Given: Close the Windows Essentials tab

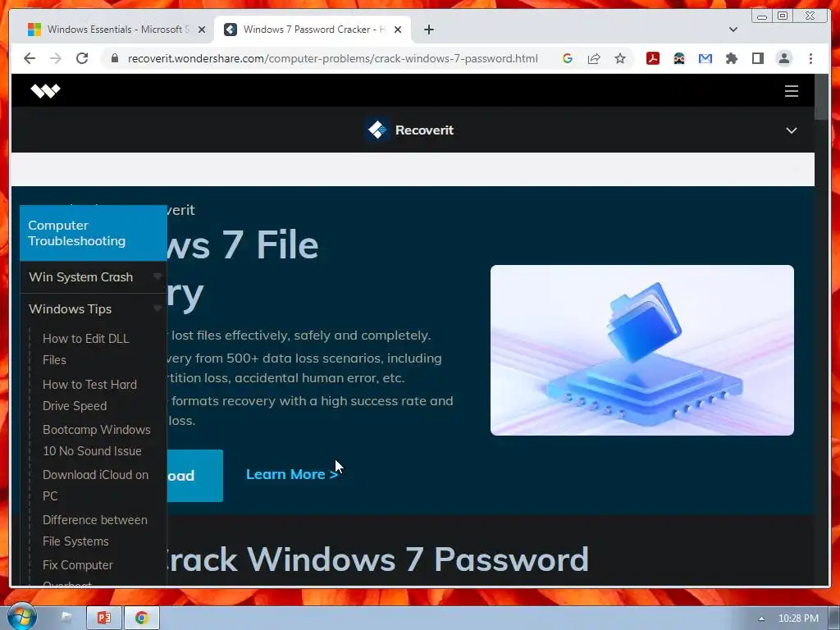Looking at the screenshot, I should [x=202, y=30].
